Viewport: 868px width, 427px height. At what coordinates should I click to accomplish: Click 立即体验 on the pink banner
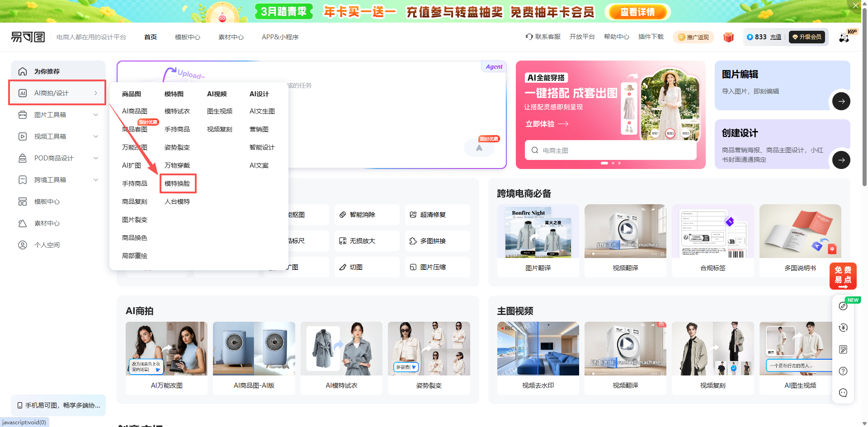pos(547,124)
